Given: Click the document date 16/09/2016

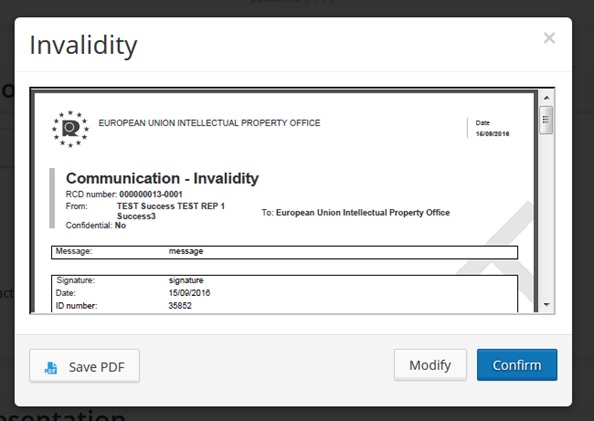Looking at the screenshot, I should coord(492,134).
